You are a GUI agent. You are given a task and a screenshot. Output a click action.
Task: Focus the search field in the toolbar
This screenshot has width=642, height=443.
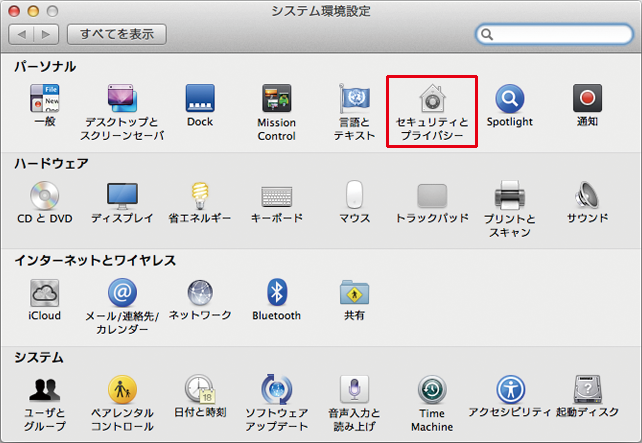554,34
